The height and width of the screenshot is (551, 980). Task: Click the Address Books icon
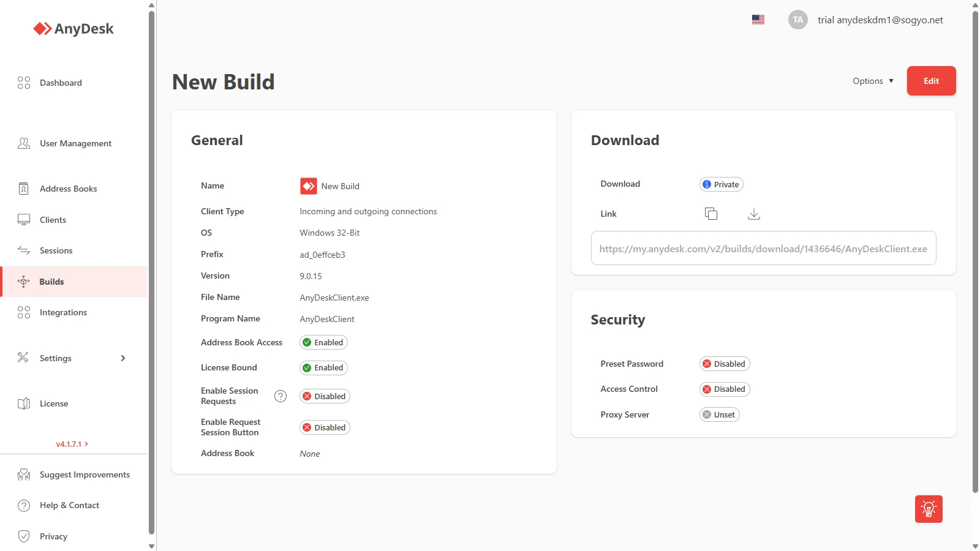[24, 189]
